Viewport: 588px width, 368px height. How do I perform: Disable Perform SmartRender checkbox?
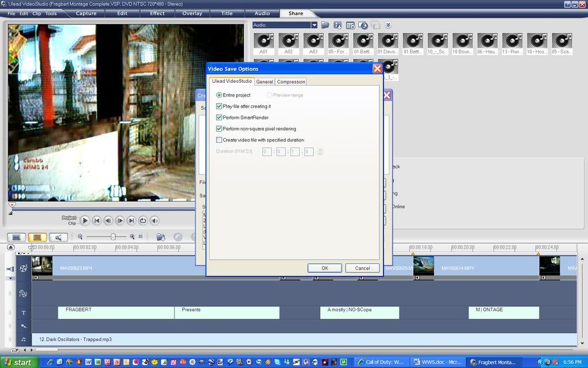219,117
